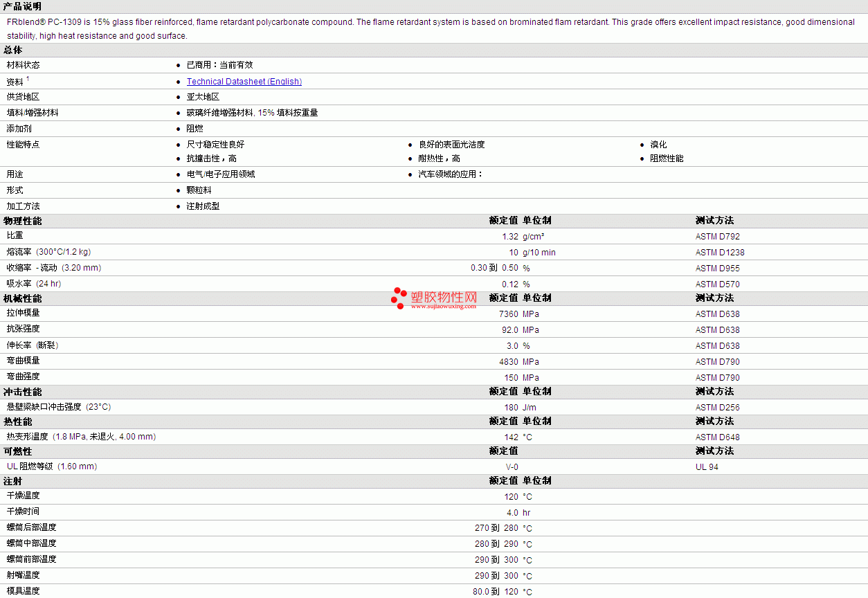This screenshot has width=868, height=598.
Task: Click the "抗撞击性，高" feature
Action: [212, 158]
